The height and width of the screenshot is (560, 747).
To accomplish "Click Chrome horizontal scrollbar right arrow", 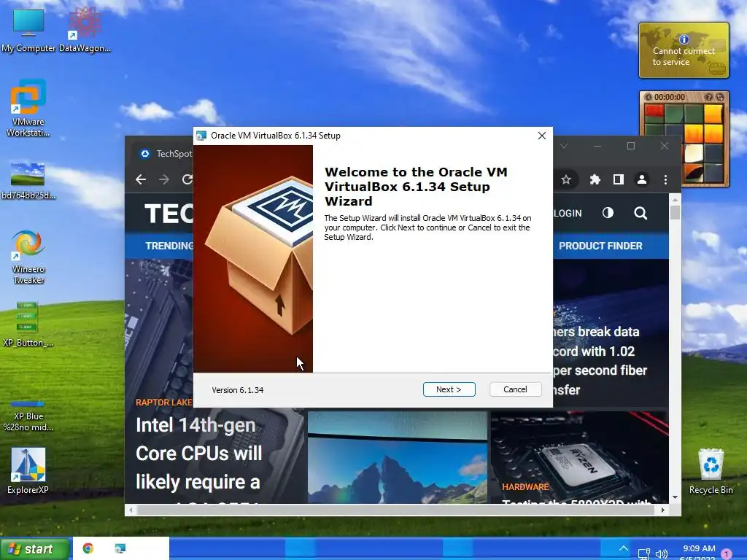I will coord(662,510).
